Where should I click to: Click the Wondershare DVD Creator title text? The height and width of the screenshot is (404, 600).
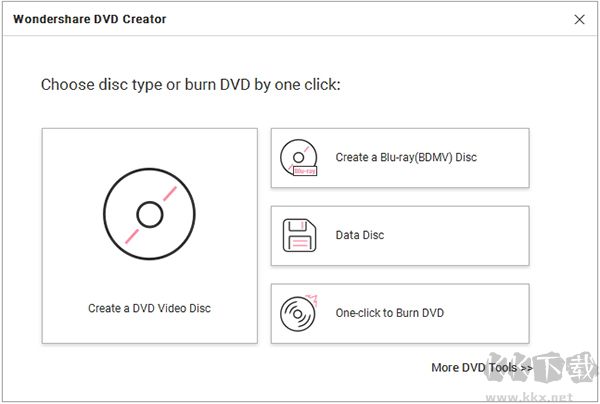tap(90, 19)
